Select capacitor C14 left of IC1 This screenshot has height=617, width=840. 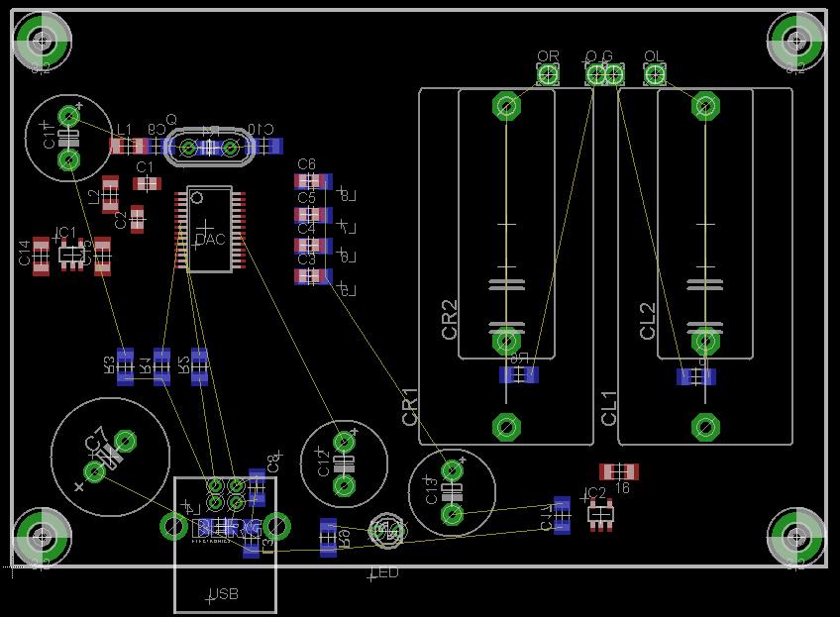pyautogui.click(x=41, y=257)
